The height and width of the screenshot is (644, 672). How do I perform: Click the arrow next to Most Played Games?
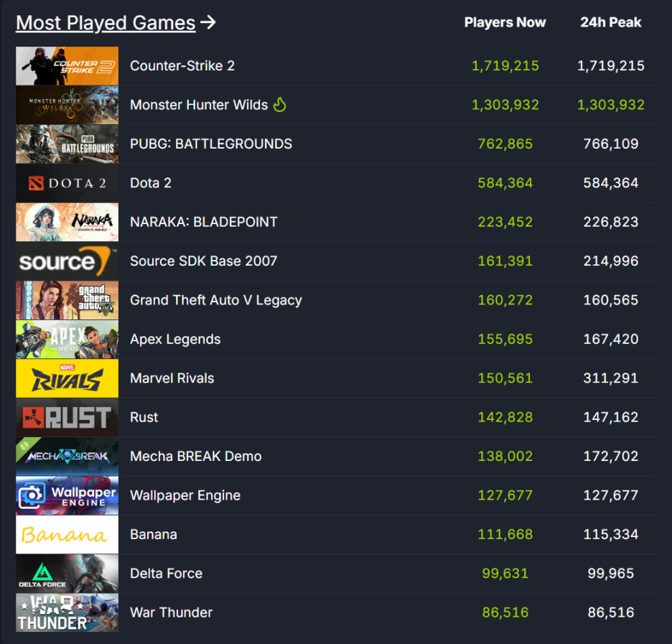[x=208, y=22]
